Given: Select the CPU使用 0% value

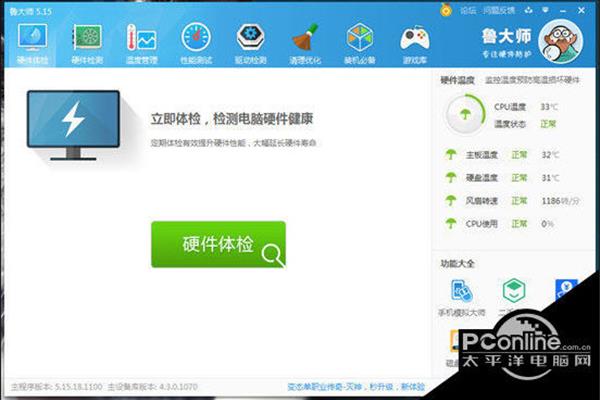Looking at the screenshot, I should 548,224.
